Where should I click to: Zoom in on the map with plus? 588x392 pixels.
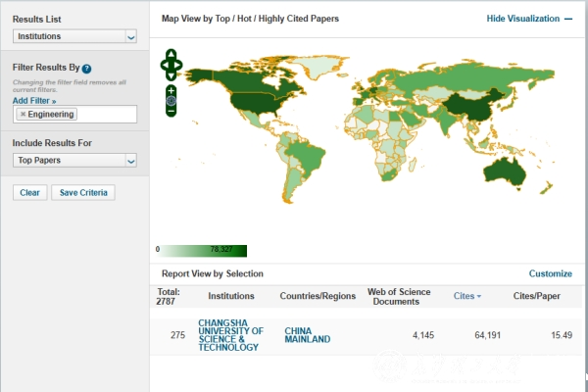coord(171,90)
